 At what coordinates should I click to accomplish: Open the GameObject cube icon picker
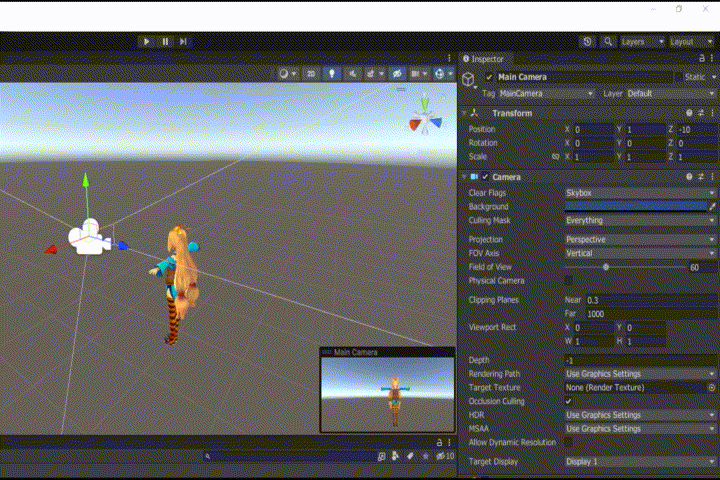point(469,80)
